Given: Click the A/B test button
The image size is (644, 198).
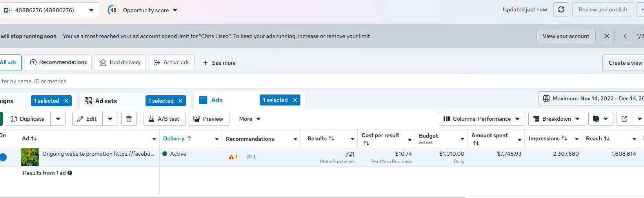Looking at the screenshot, I should (164, 119).
